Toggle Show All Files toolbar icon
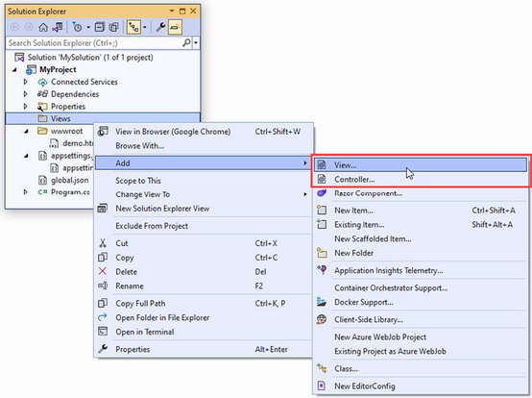The image size is (532, 398). pyautogui.click(x=114, y=27)
